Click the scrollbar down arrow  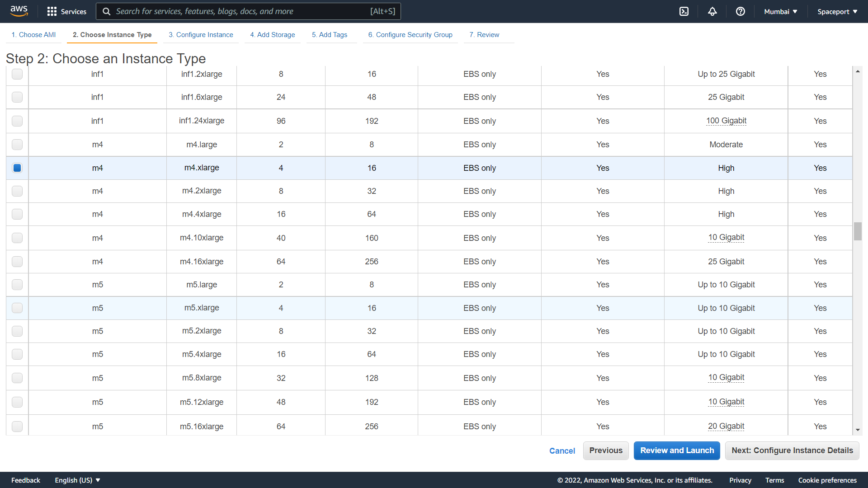tap(858, 430)
